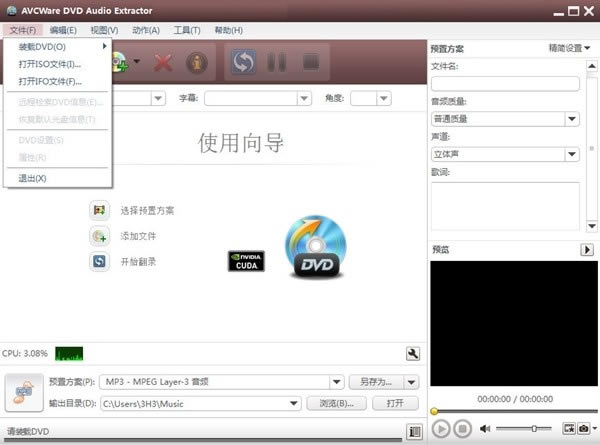Click the 歌词 text area
Image resolution: width=600 pixels, height=445 pixels.
pos(505,206)
